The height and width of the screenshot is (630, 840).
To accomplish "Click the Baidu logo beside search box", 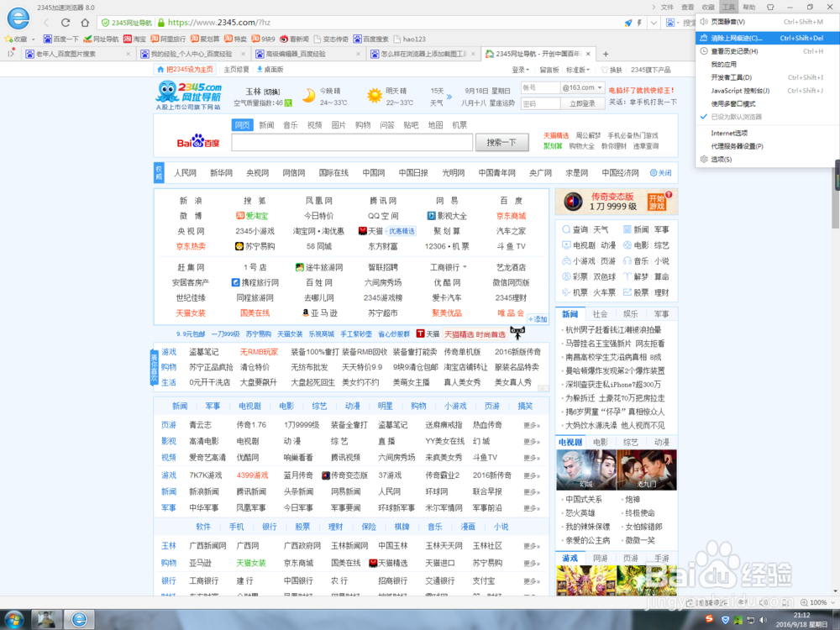I will (x=198, y=141).
